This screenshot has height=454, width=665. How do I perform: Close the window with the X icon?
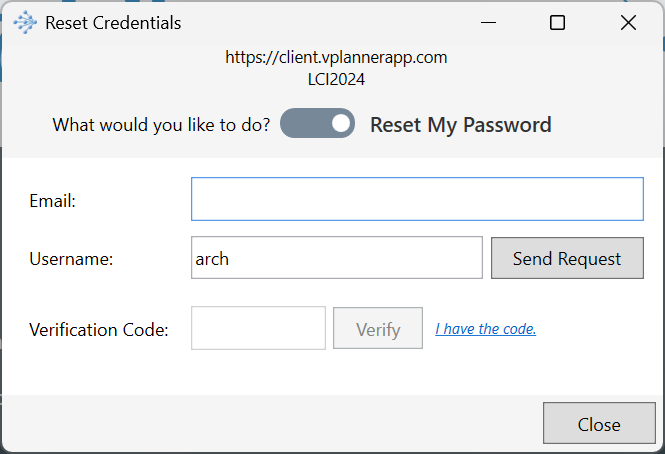point(628,22)
